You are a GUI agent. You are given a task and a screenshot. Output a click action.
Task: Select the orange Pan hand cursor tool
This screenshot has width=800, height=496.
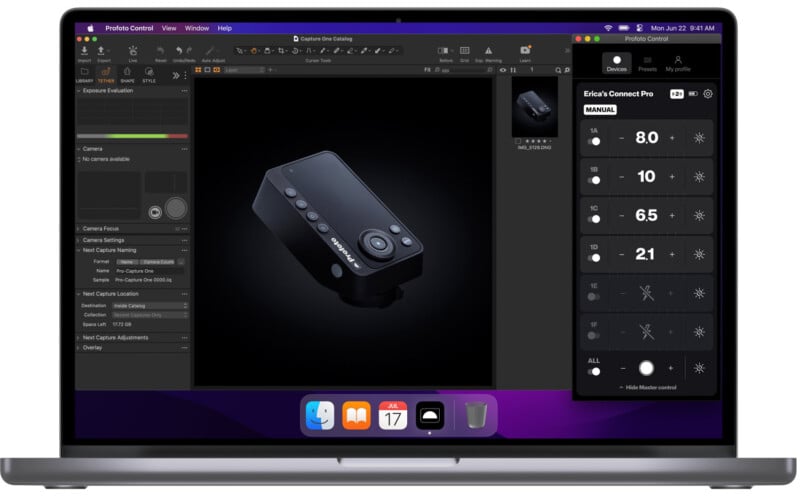tap(254, 51)
